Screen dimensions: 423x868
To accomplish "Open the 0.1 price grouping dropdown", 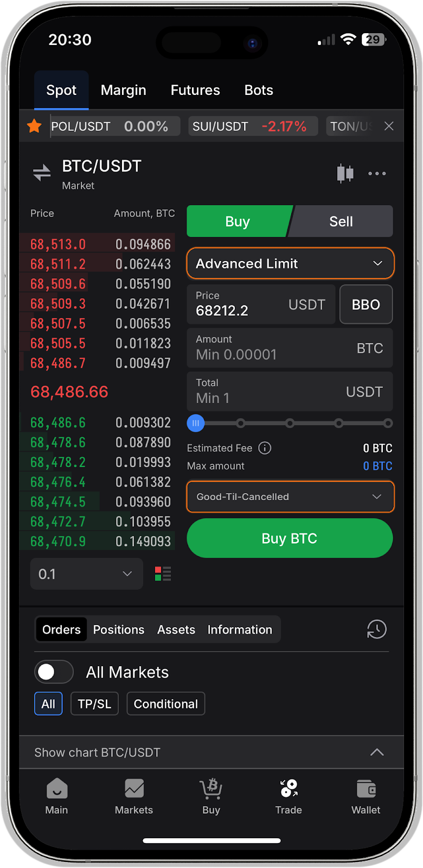I will pyautogui.click(x=86, y=574).
